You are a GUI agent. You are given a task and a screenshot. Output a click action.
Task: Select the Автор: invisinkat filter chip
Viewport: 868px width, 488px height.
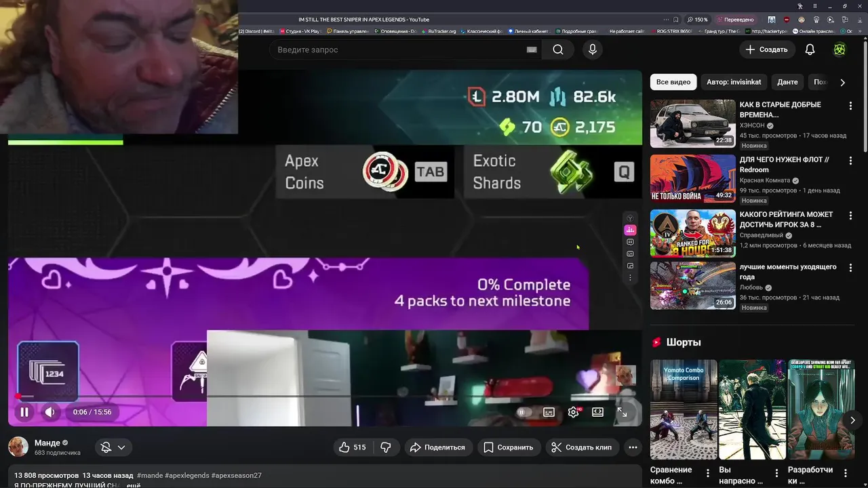pos(734,82)
